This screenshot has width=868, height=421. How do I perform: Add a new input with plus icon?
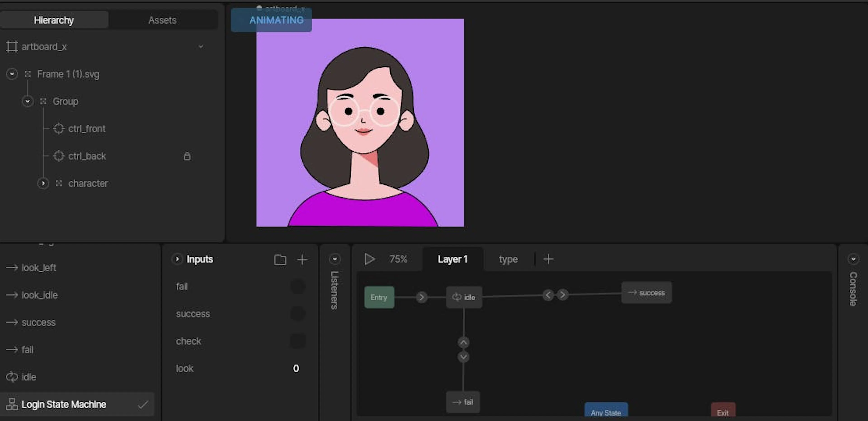302,259
